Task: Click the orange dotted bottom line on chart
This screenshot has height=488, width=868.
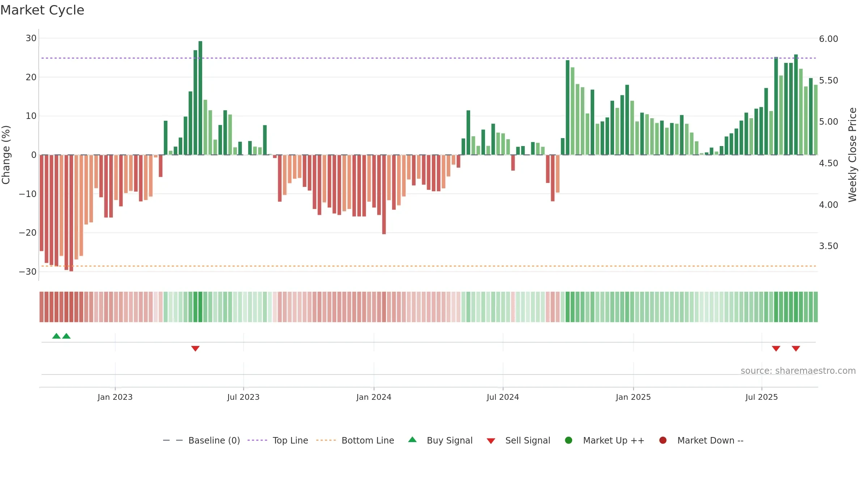Action: [x=429, y=266]
